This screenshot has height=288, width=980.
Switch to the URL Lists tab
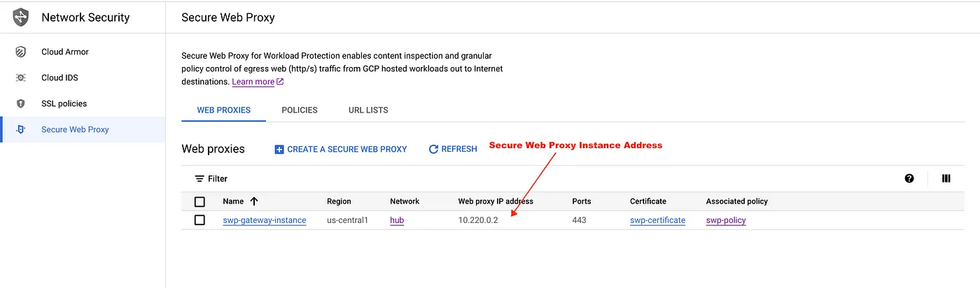(368, 110)
